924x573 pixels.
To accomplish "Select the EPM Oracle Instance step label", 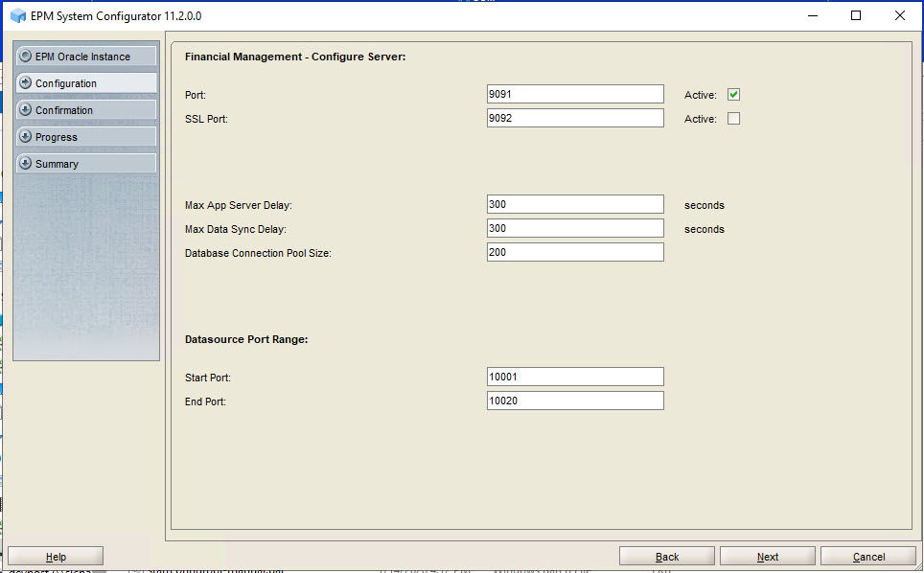I will click(82, 57).
